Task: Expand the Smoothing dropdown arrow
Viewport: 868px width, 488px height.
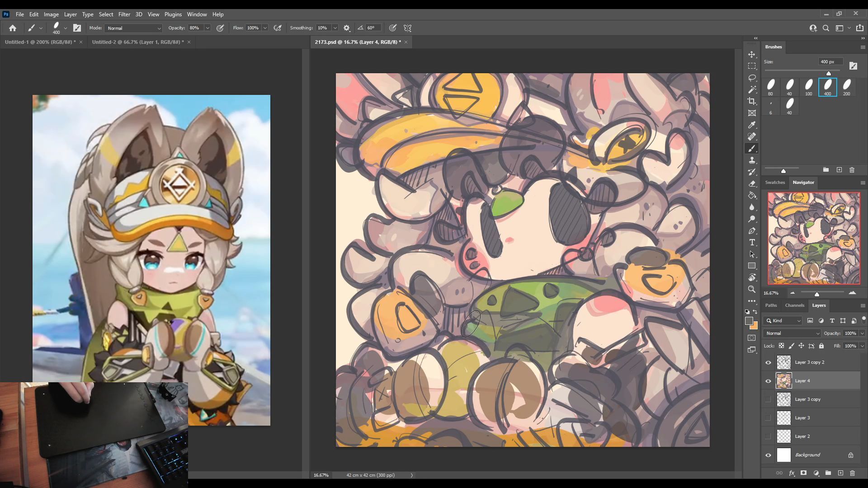Action: [x=335, y=28]
